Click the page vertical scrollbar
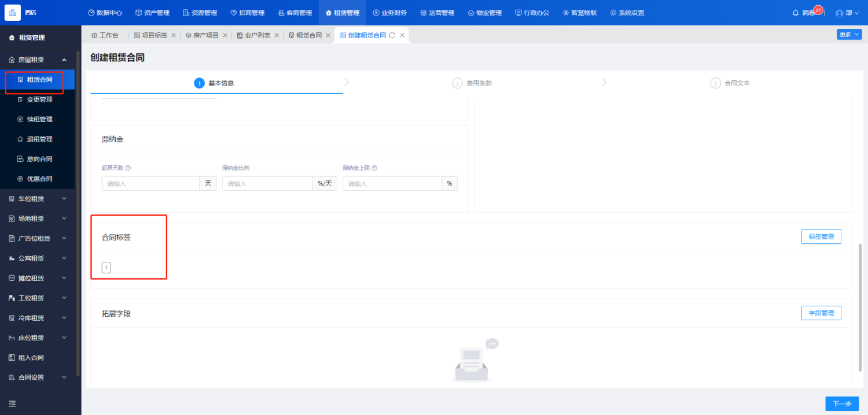 point(860,307)
